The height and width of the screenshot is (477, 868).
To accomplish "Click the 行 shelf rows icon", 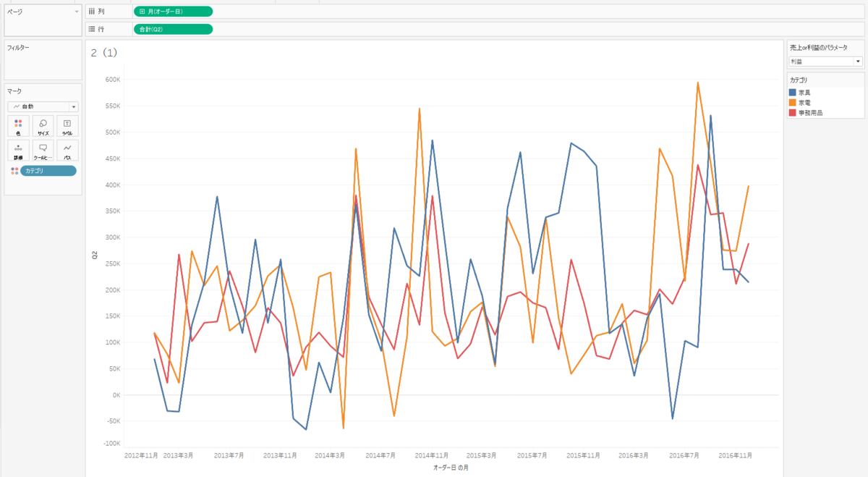I will [90, 29].
